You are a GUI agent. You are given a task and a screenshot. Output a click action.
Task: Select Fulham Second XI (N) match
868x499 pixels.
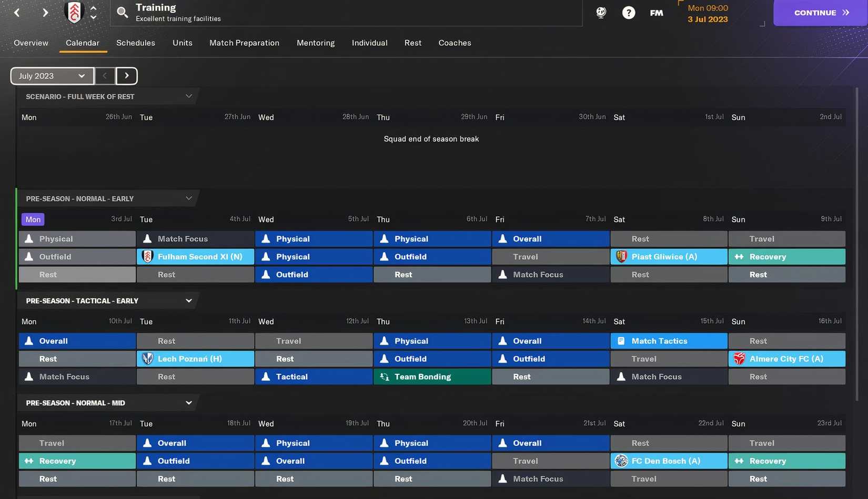coord(196,257)
